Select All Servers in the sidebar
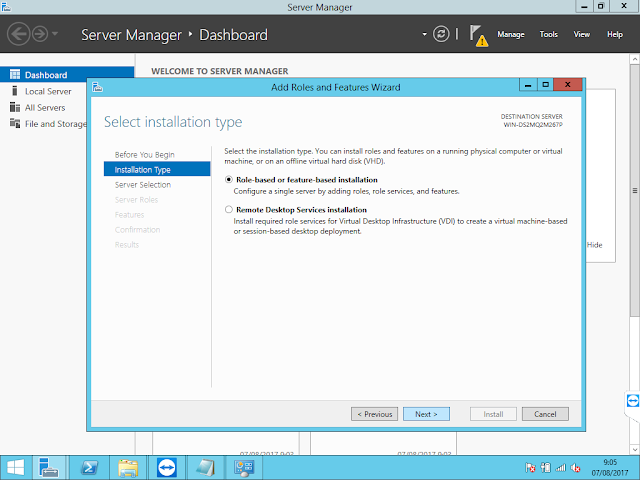 [45, 107]
